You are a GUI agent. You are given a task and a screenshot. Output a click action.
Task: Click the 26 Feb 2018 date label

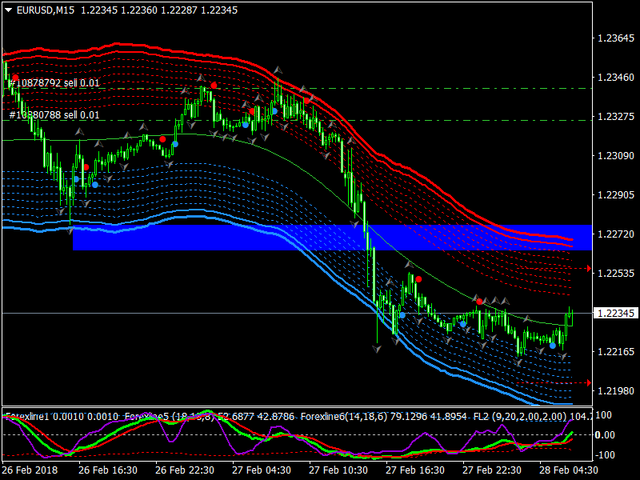(30, 470)
